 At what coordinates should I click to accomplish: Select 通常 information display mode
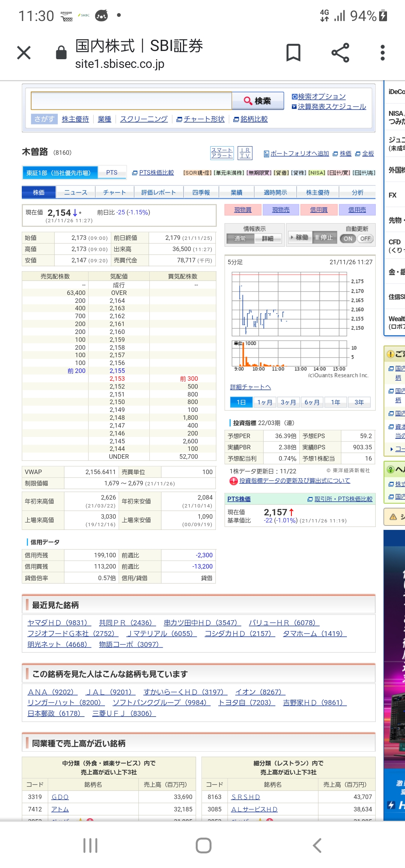coord(240,238)
